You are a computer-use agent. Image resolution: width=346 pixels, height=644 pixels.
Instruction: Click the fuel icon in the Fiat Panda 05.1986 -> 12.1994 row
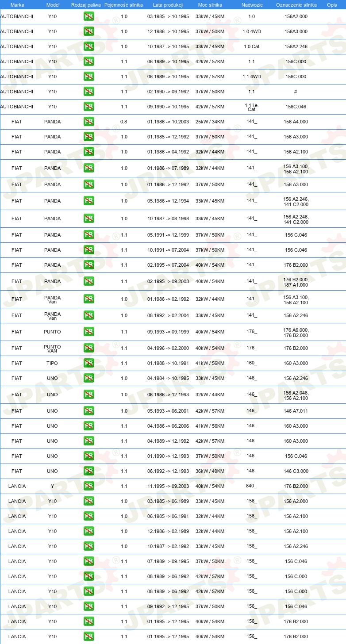tap(88, 201)
